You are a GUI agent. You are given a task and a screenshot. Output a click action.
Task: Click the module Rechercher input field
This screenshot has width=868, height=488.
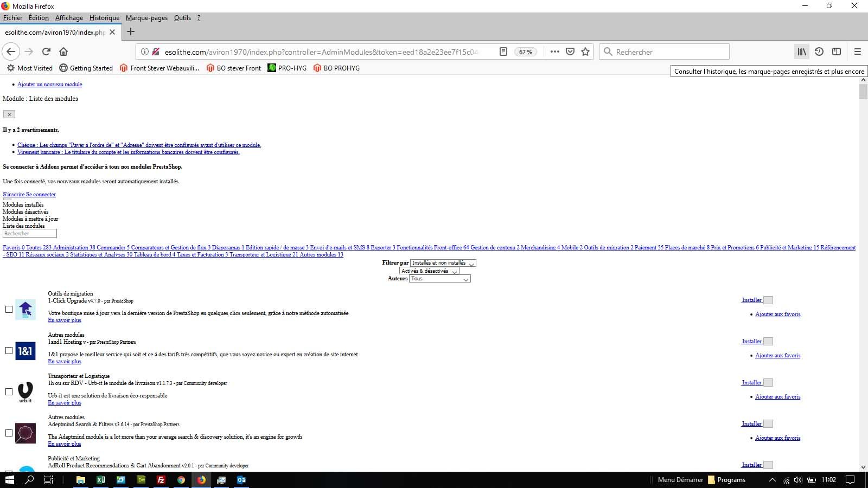click(30, 234)
